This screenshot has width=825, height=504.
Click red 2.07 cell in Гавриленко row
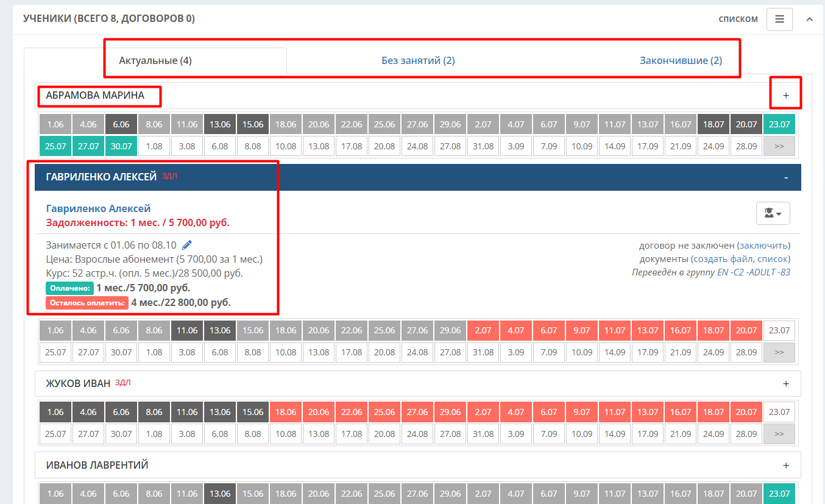coord(483,330)
